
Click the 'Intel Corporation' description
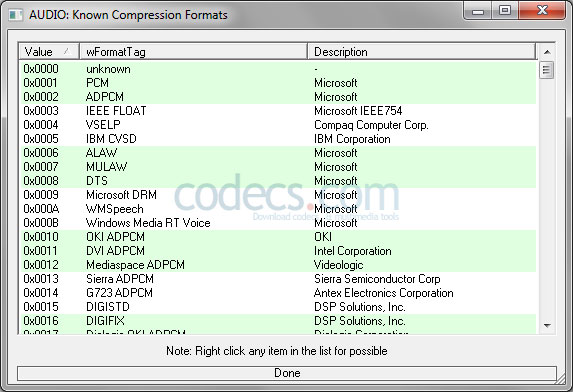click(x=353, y=251)
